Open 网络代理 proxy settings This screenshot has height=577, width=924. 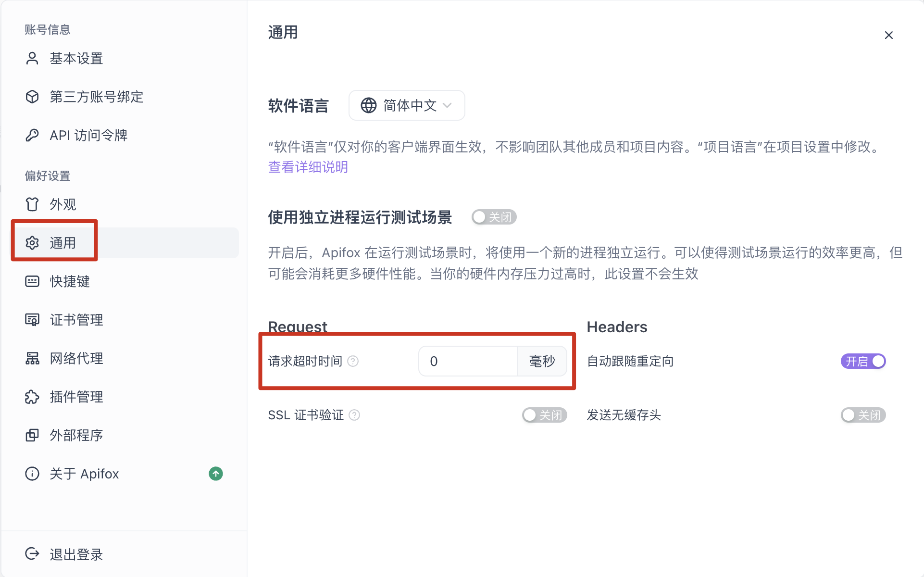pyautogui.click(x=75, y=358)
